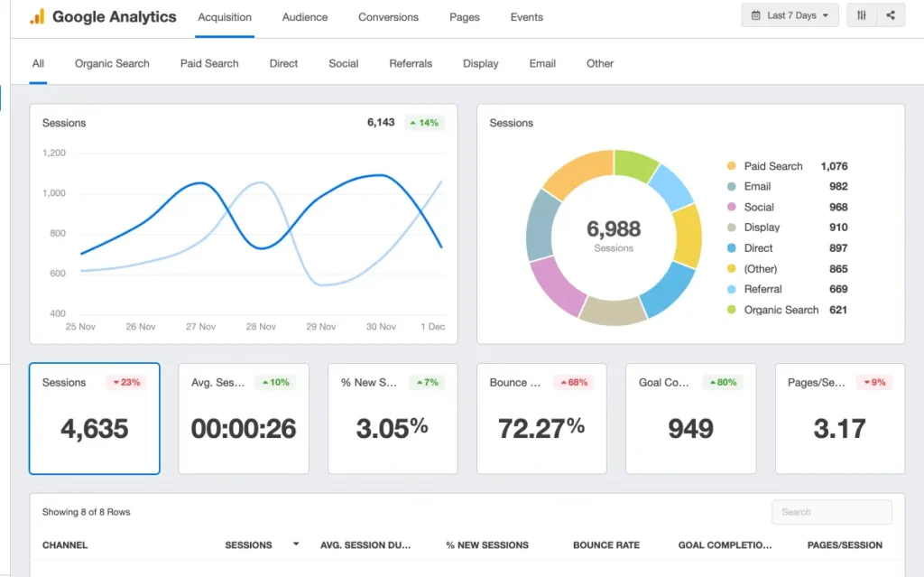Click the green 80% Goal completions badge
Screen dimensions: 924x577
point(723,383)
